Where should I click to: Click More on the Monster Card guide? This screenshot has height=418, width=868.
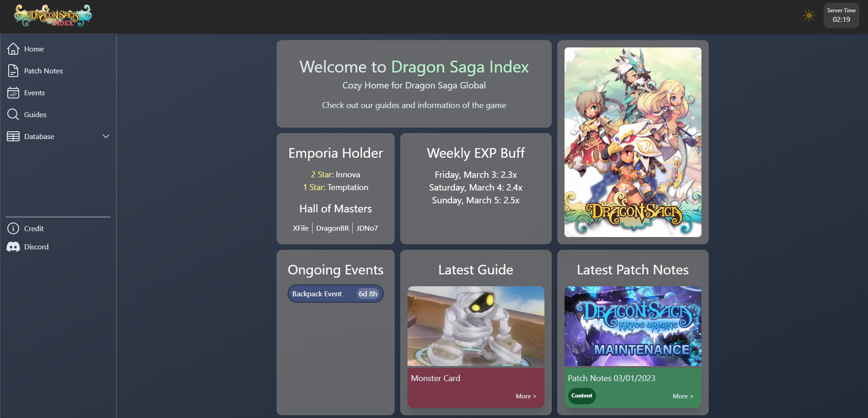tap(526, 396)
